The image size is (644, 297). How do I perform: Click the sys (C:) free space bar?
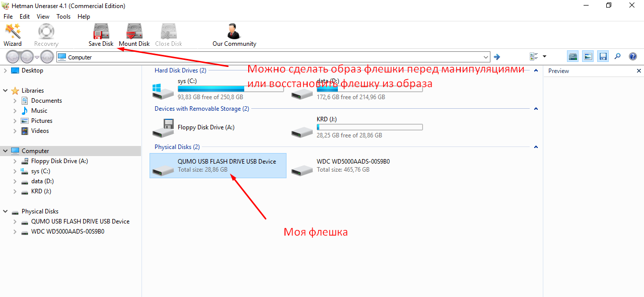tap(231, 89)
